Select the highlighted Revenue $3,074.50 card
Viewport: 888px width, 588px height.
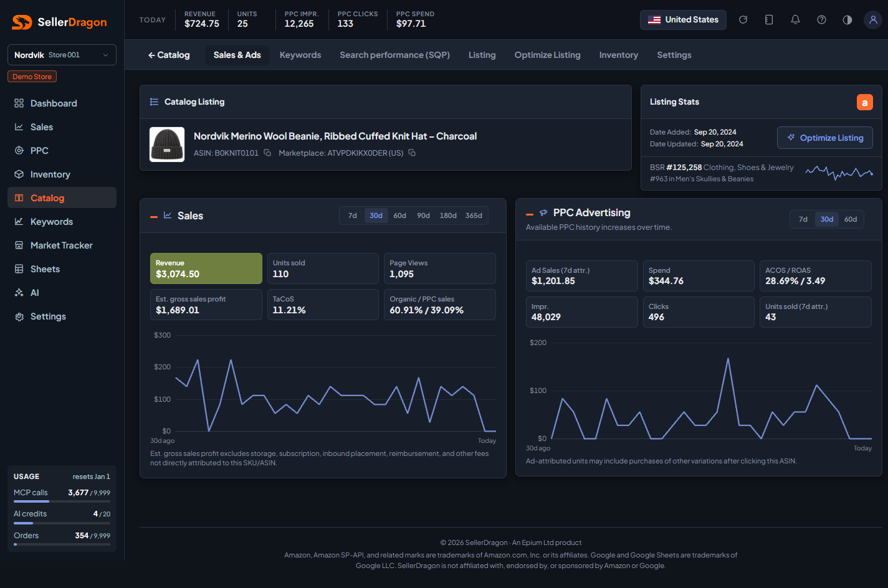tap(206, 268)
